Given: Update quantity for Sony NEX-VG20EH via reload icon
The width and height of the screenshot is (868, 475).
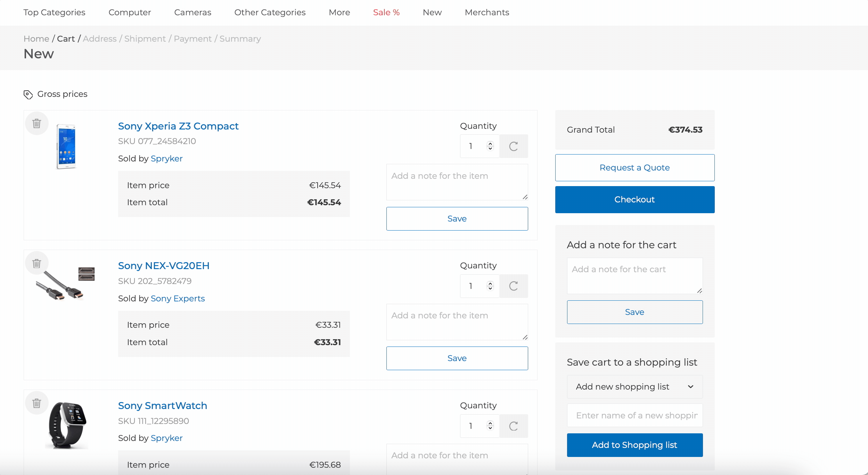Looking at the screenshot, I should 514,286.
